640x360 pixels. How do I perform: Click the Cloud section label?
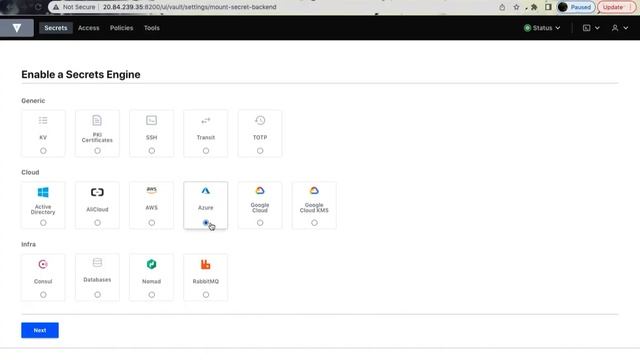[30, 172]
